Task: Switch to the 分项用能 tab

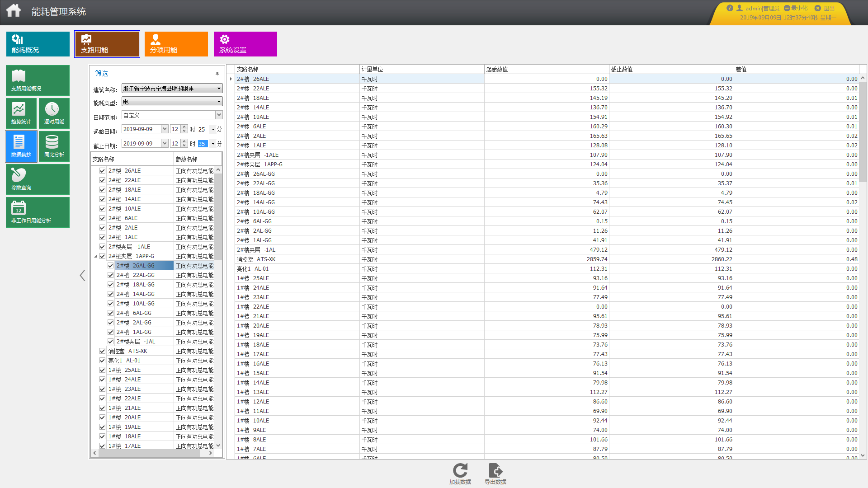Action: coord(176,44)
